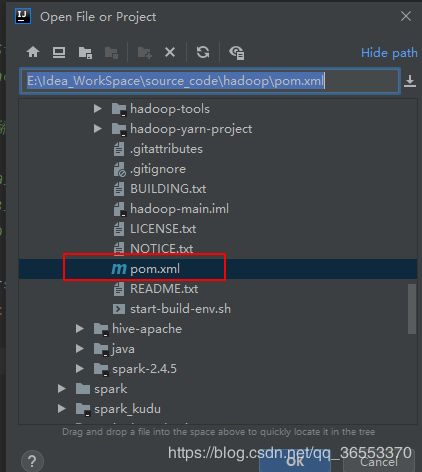Expand the java folder
The width and height of the screenshot is (422, 472).
80,349
